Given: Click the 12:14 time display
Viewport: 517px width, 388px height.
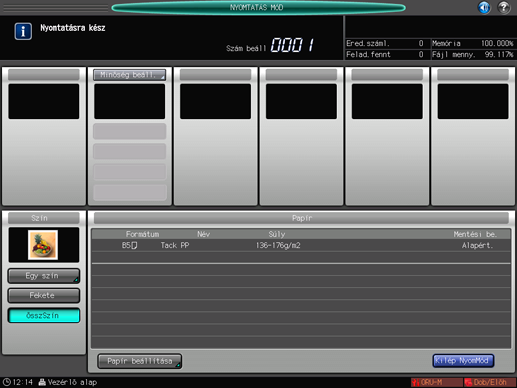Looking at the screenshot, I should coord(23,382).
